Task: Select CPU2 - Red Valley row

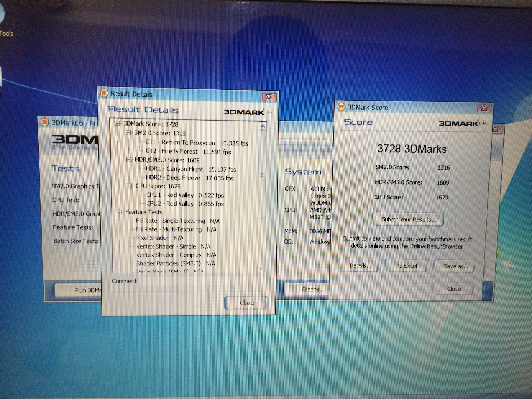Action: point(185,204)
